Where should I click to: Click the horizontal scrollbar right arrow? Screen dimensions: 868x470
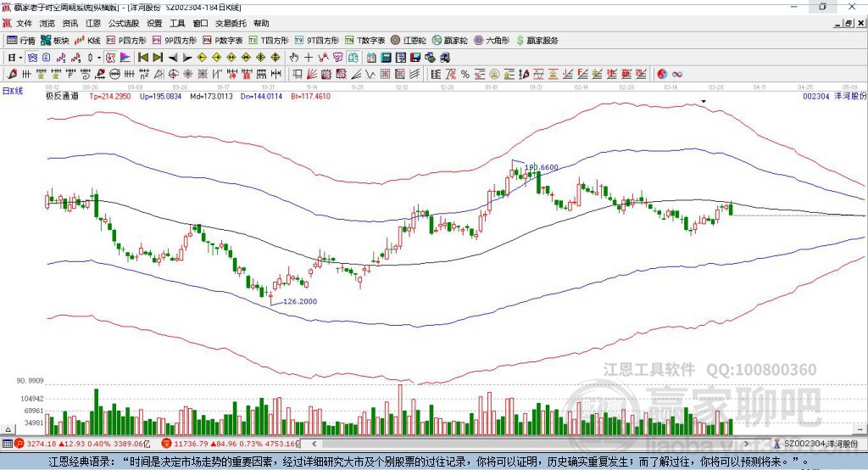pos(746,444)
